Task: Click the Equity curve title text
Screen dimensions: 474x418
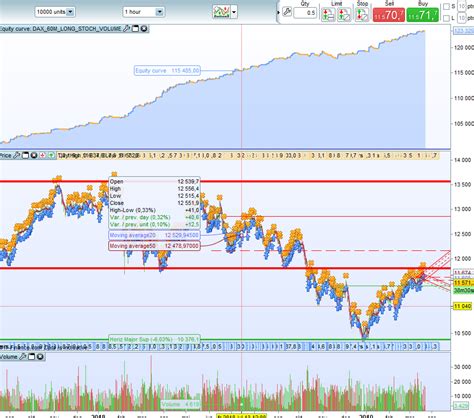Action: [61, 29]
